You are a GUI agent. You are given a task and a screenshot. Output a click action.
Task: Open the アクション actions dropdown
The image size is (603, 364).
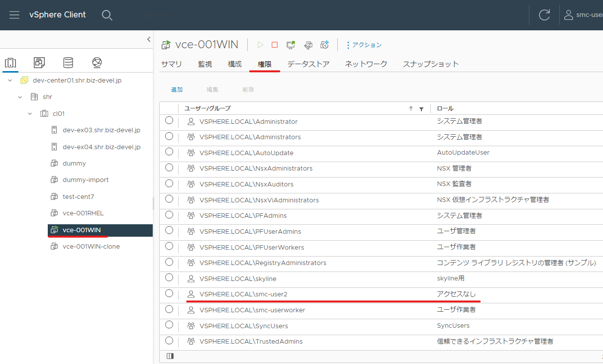pos(364,45)
